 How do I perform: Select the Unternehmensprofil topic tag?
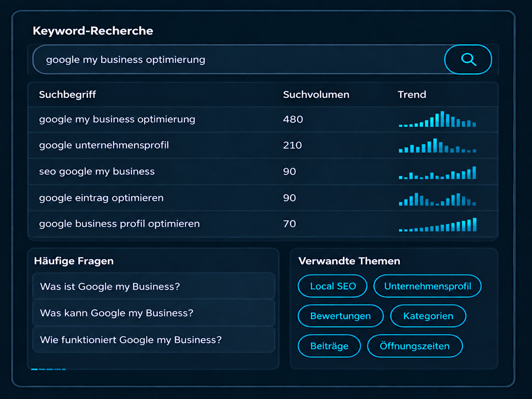(427, 286)
